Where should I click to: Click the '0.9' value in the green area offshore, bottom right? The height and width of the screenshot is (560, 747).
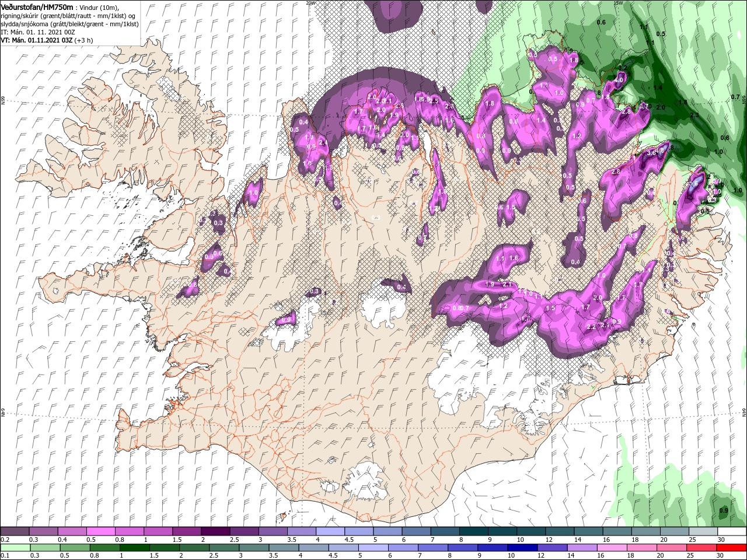click(x=724, y=510)
